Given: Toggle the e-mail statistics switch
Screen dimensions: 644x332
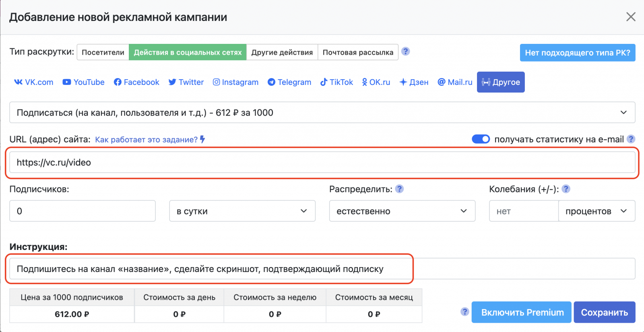Looking at the screenshot, I should pyautogui.click(x=481, y=139).
